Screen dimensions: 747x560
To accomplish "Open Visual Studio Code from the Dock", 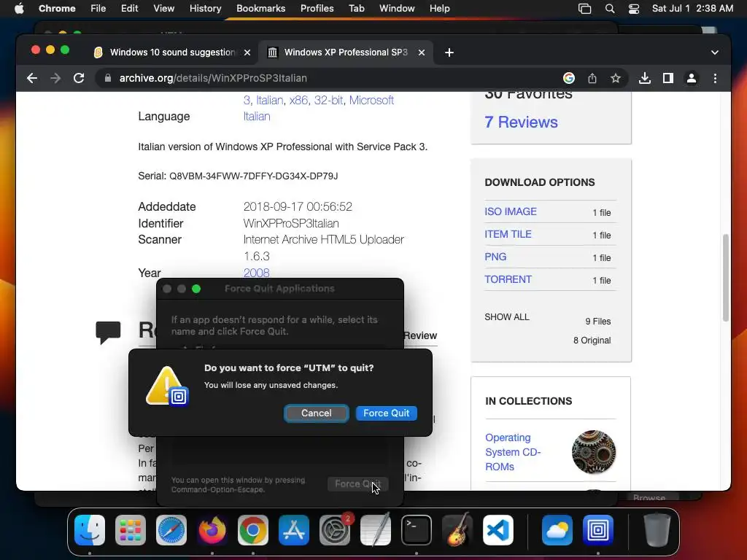I will click(x=498, y=530).
